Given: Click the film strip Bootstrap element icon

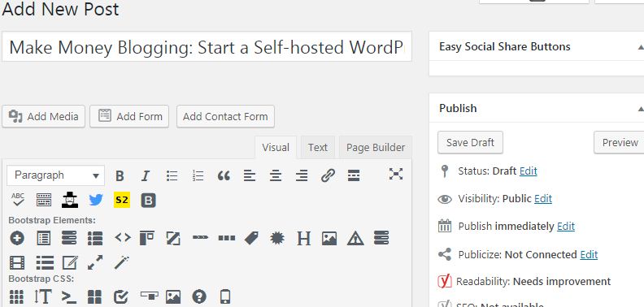Looking at the screenshot, I should click(x=17, y=262).
